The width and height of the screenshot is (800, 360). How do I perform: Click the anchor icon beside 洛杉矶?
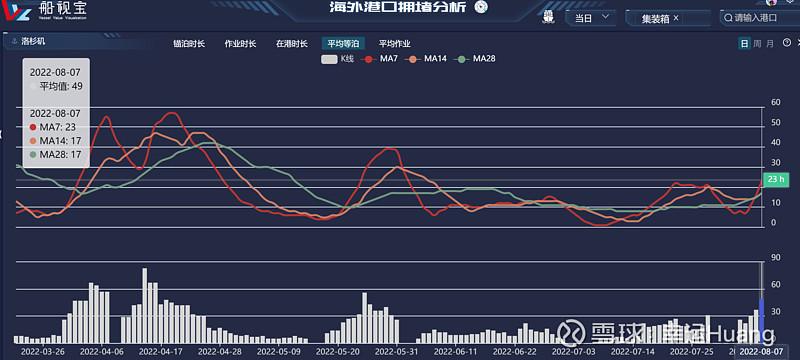pos(14,41)
